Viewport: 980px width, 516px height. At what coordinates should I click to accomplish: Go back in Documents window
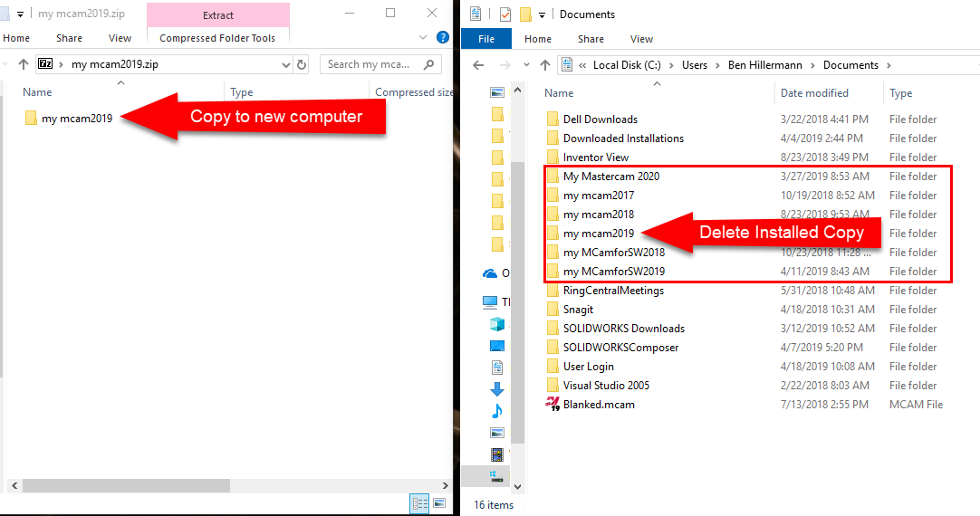(479, 65)
